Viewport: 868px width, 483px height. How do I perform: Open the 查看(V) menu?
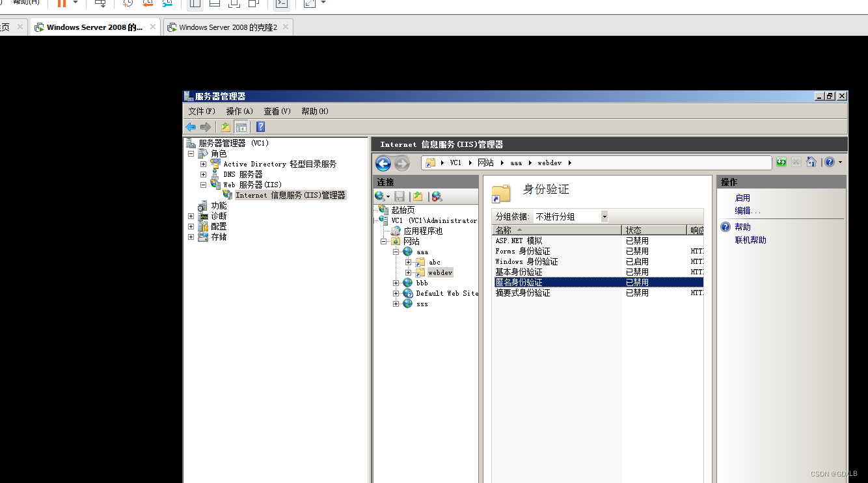277,111
